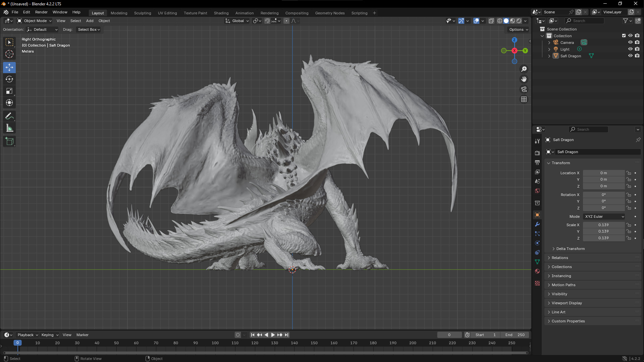This screenshot has height=362, width=644.
Task: Switch to Geometry Nodes workspace tab
Action: (330, 13)
